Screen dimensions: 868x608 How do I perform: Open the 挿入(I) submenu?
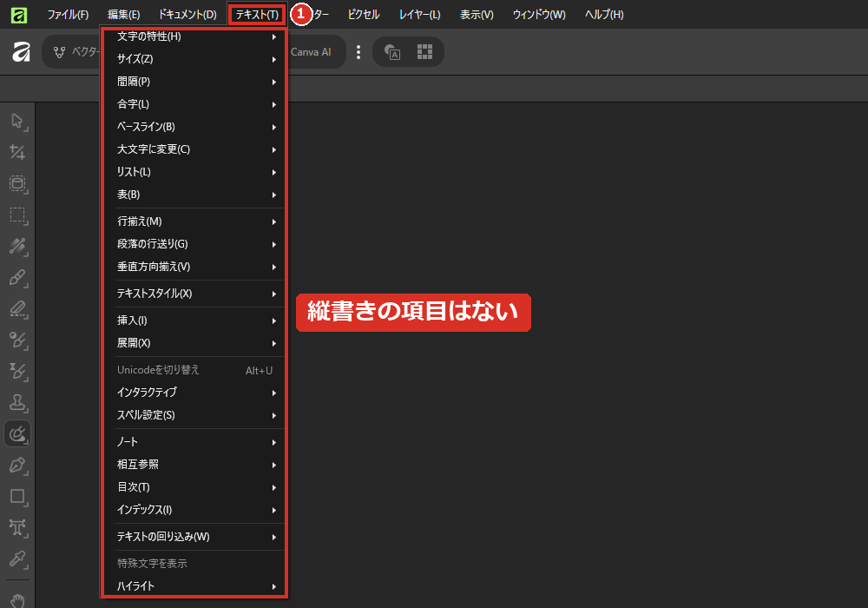(194, 321)
